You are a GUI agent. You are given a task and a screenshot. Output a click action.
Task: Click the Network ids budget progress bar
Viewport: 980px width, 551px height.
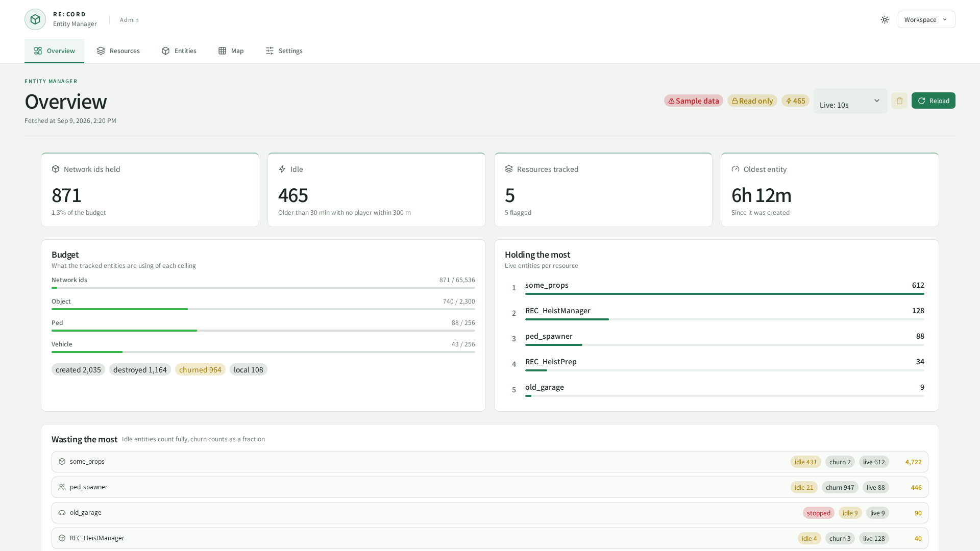pyautogui.click(x=263, y=288)
